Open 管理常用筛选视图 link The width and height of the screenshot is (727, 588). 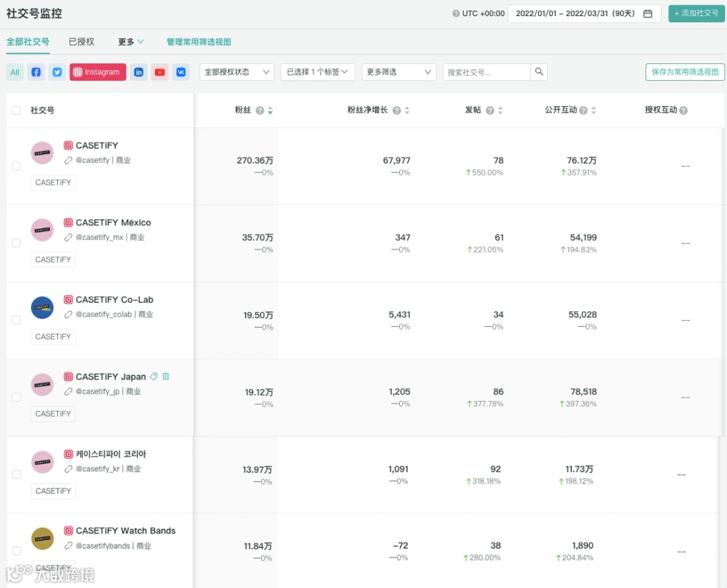[199, 42]
